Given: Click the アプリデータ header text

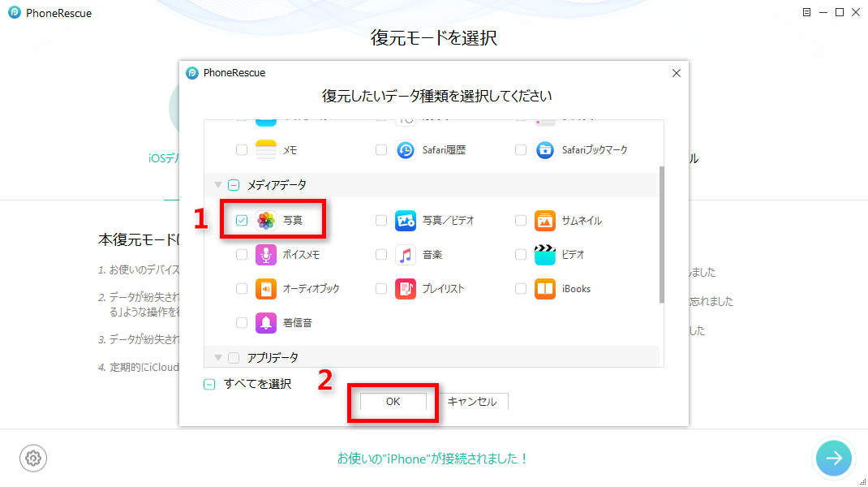Looking at the screenshot, I should click(x=273, y=358).
